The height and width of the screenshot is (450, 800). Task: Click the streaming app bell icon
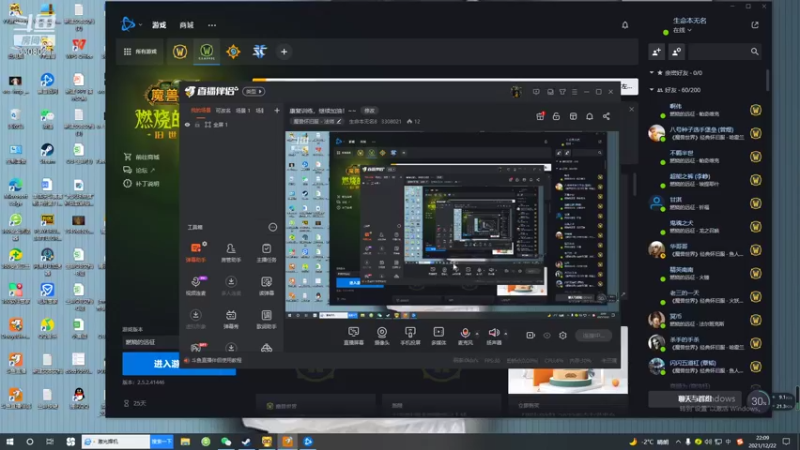(x=589, y=116)
